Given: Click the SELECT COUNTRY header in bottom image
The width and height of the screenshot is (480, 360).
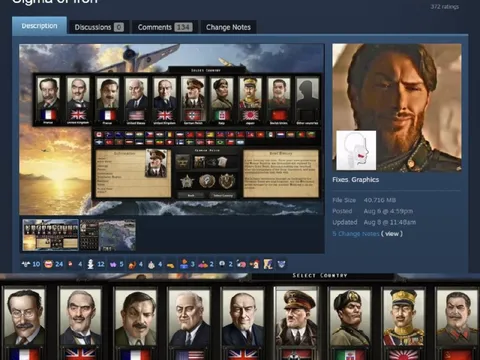Looking at the screenshot, I should click(x=320, y=276).
